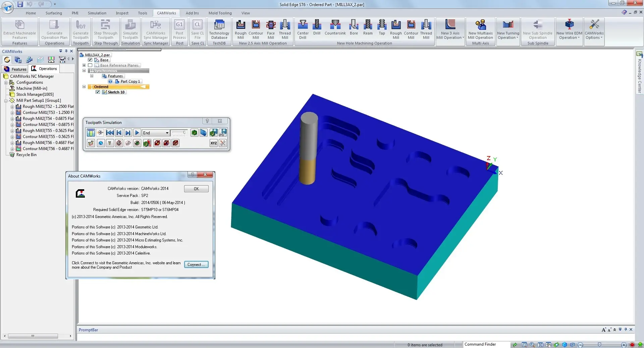Click the Connect button in About dialog

pos(196,265)
